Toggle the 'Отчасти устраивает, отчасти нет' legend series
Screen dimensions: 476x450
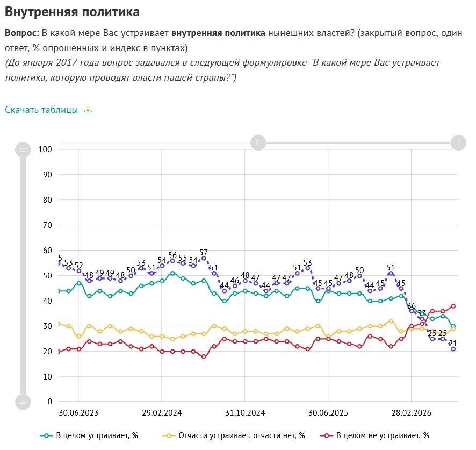[x=234, y=435]
